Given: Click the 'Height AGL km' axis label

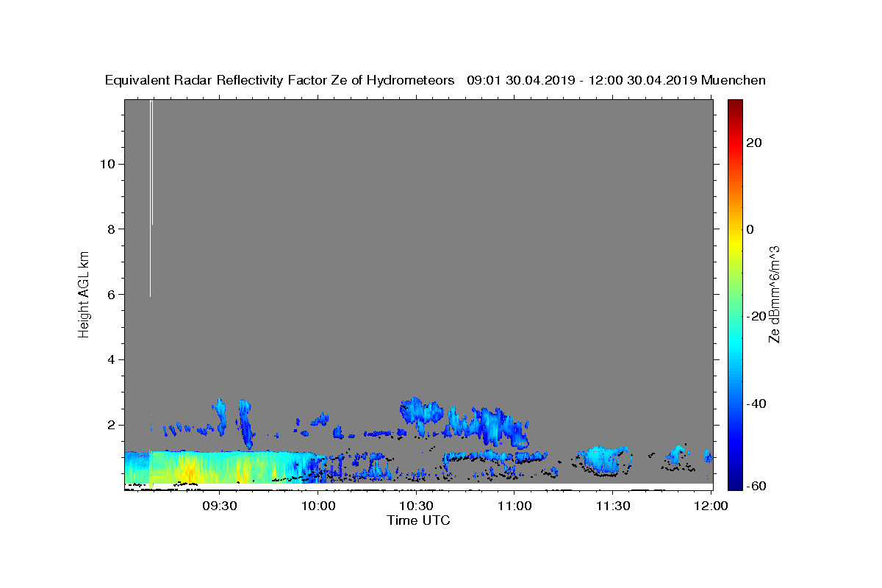Looking at the screenshot, I should tap(84, 293).
